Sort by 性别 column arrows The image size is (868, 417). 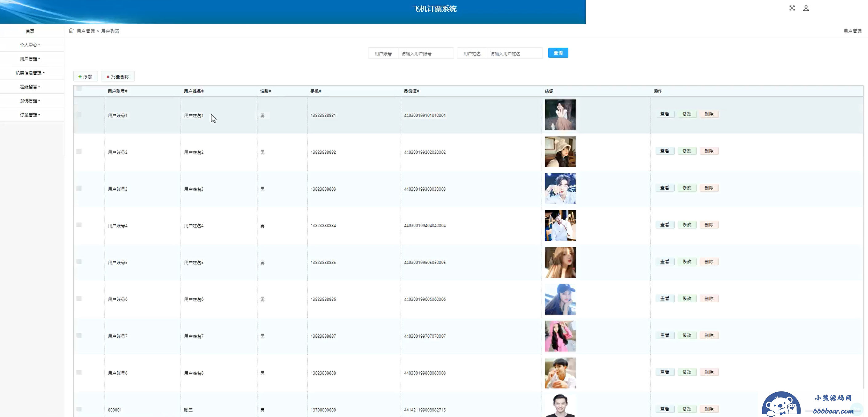(270, 91)
